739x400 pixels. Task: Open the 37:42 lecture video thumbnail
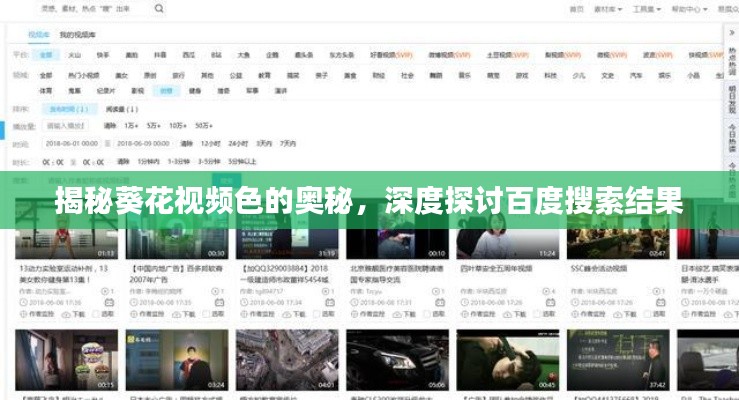[618, 360]
